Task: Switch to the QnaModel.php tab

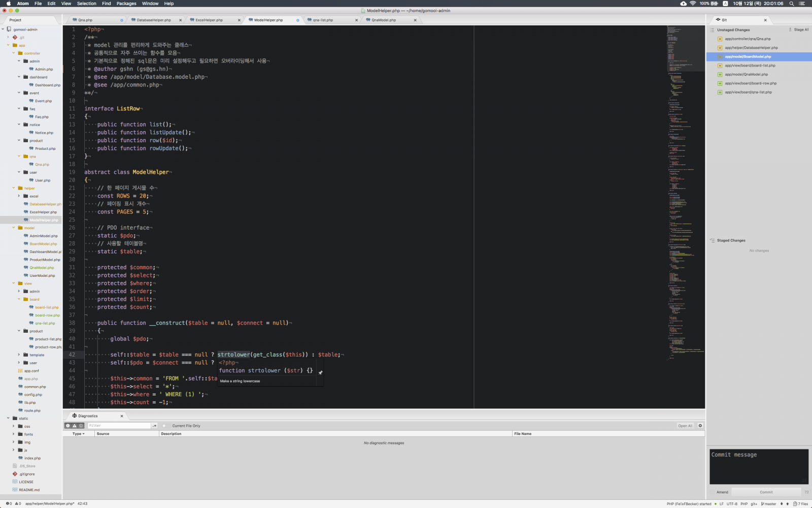Action: click(384, 20)
